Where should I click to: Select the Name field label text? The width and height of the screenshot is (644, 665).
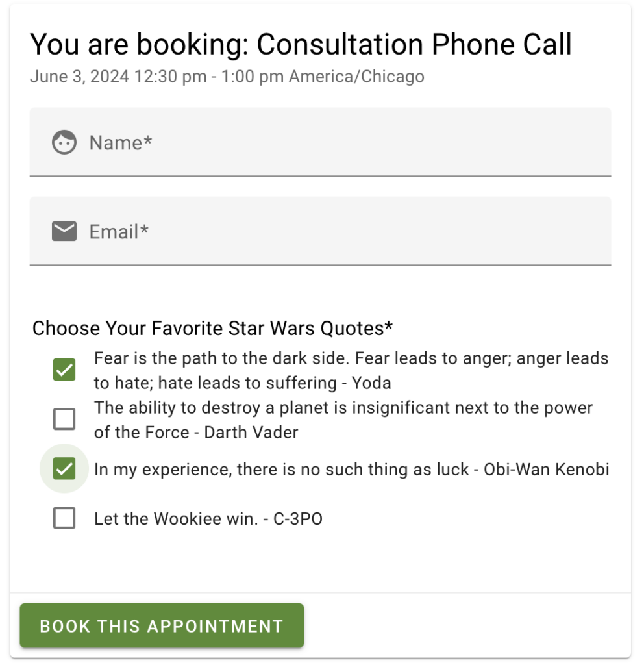(x=121, y=142)
